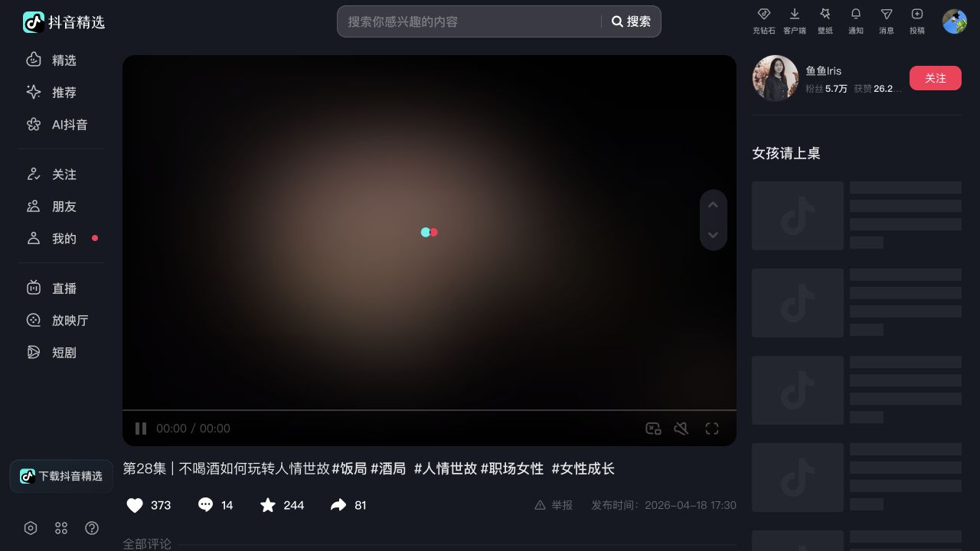Viewport: 980px width, 551px height.
Task: Click the video progress bar
Action: [x=430, y=410]
